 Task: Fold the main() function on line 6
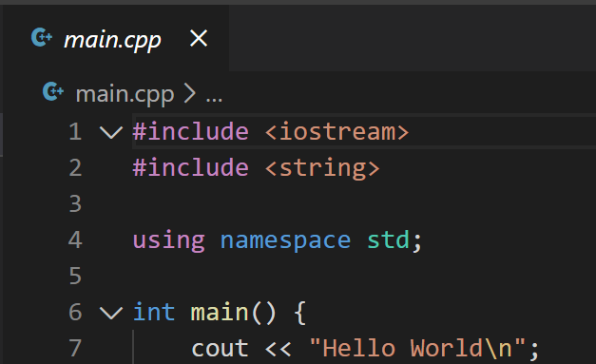tap(110, 313)
